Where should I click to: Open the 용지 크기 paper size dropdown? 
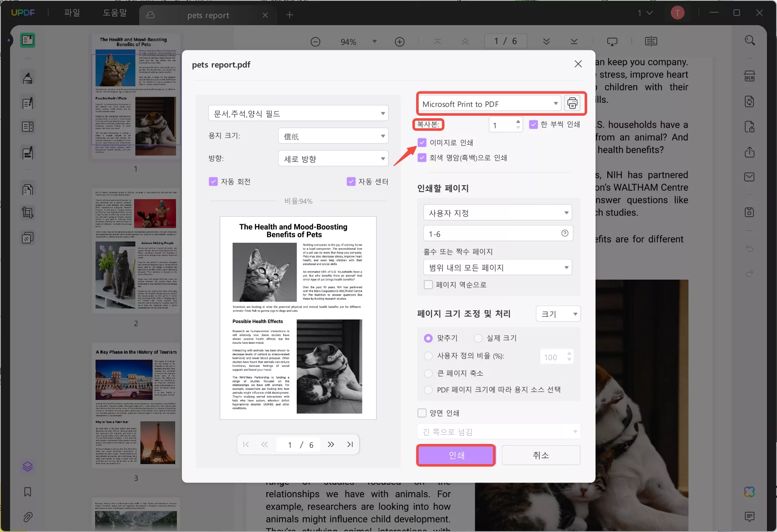[x=333, y=136]
